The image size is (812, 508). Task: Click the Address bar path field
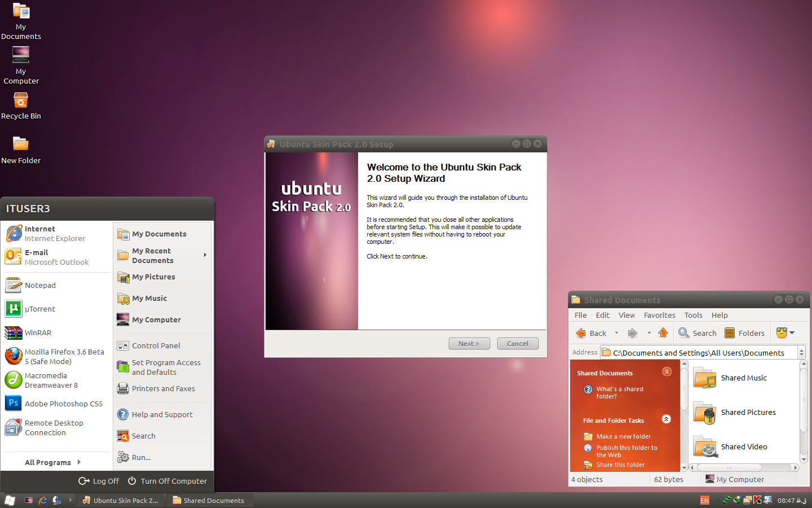tap(699, 353)
